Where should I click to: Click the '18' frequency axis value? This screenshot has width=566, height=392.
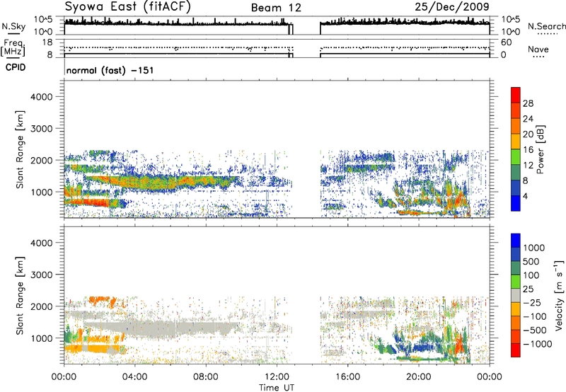47,42
